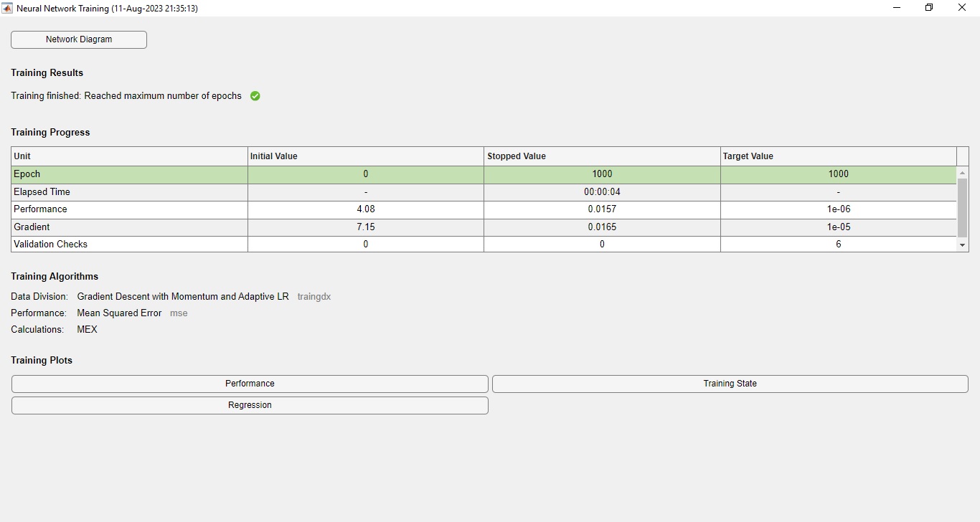Close the Neural Network Training window

(x=962, y=8)
